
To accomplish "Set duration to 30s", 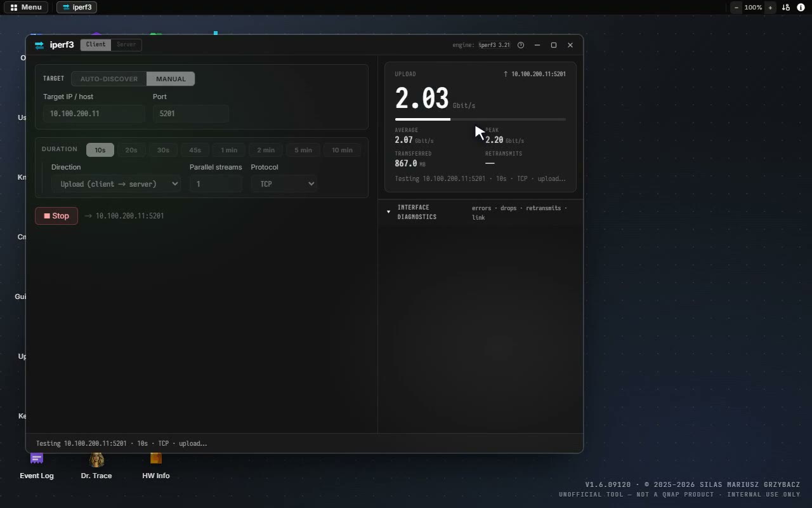I will (163, 150).
